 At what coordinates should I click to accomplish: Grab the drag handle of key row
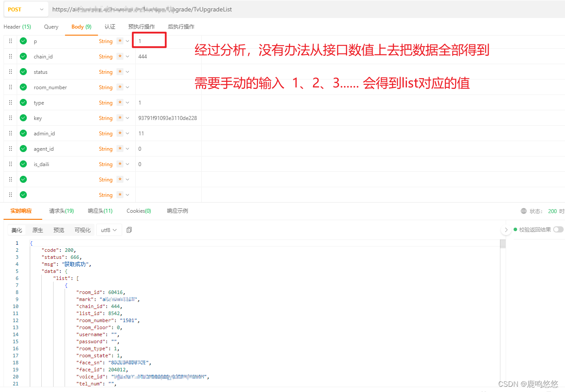tap(11, 118)
